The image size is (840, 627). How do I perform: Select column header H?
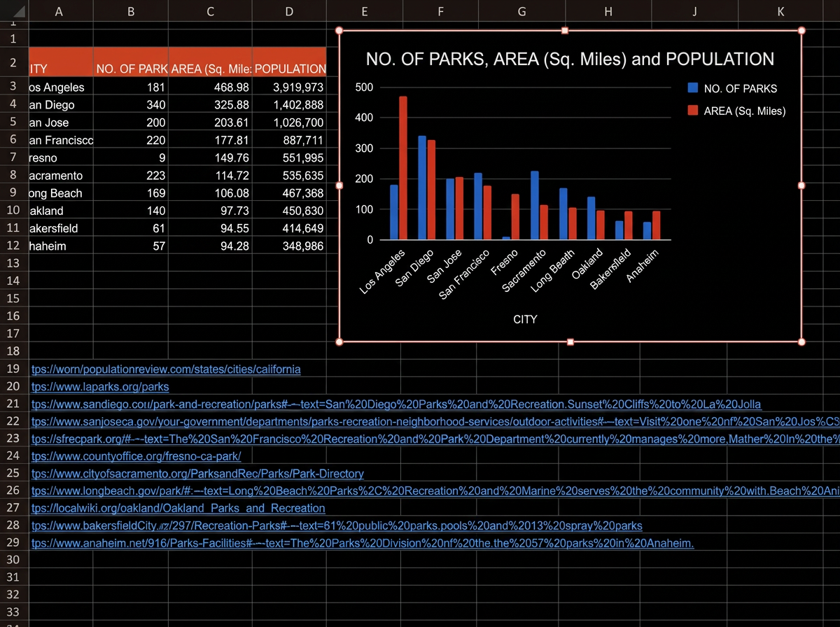(608, 11)
